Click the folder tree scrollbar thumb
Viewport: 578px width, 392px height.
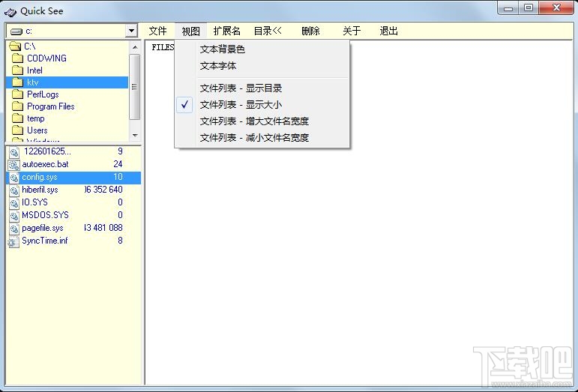[x=135, y=87]
